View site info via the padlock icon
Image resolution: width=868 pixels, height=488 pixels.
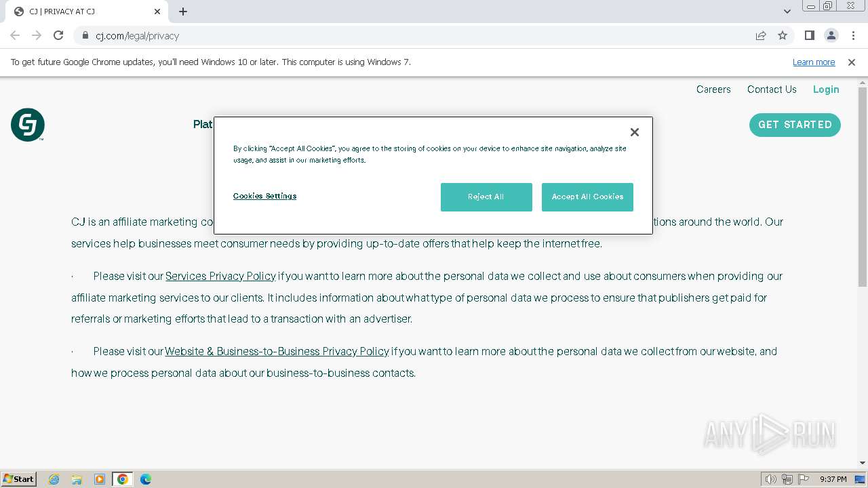(x=85, y=35)
